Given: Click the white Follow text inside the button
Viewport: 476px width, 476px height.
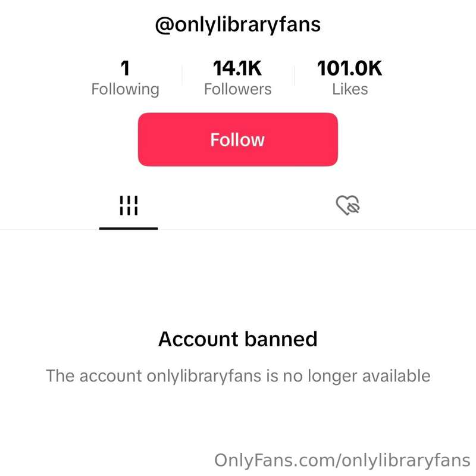Looking at the screenshot, I should [237, 140].
